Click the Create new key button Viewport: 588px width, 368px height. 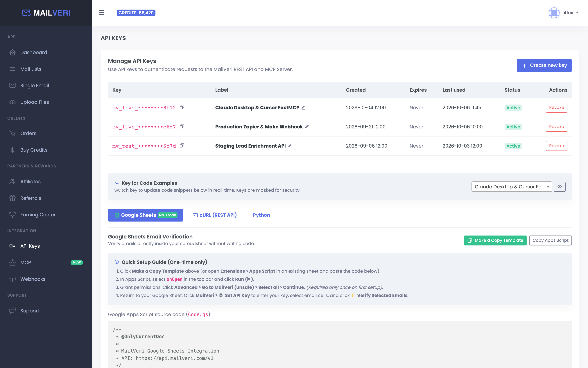coord(544,66)
